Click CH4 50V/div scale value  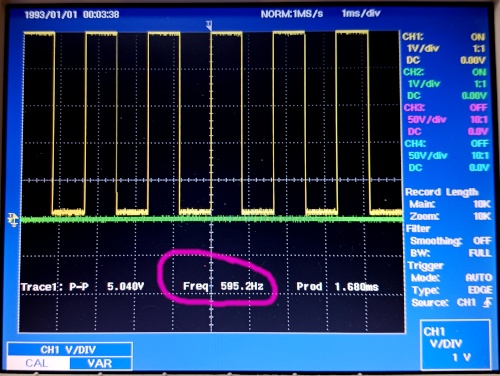pos(428,155)
